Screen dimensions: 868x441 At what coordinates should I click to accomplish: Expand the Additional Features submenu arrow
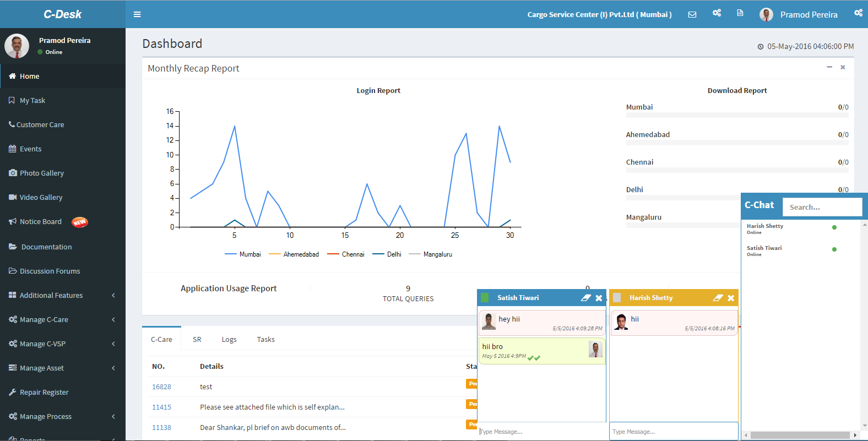click(x=113, y=295)
